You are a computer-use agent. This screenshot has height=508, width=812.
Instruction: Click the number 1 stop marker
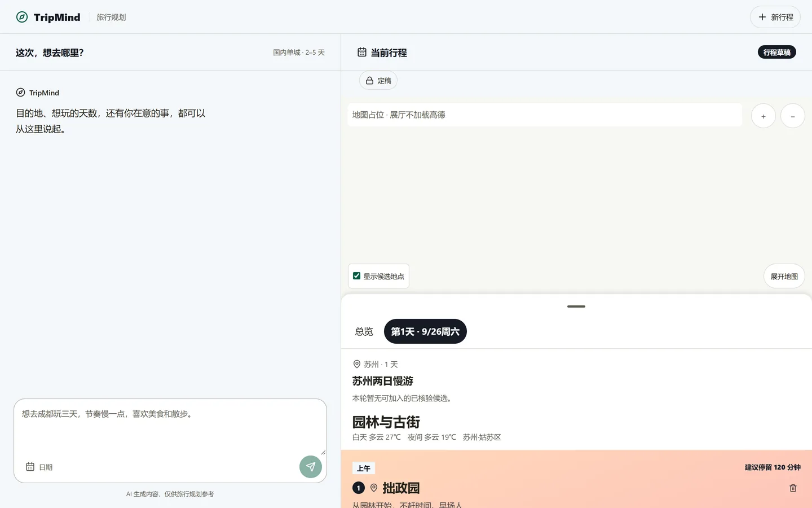pos(359,488)
